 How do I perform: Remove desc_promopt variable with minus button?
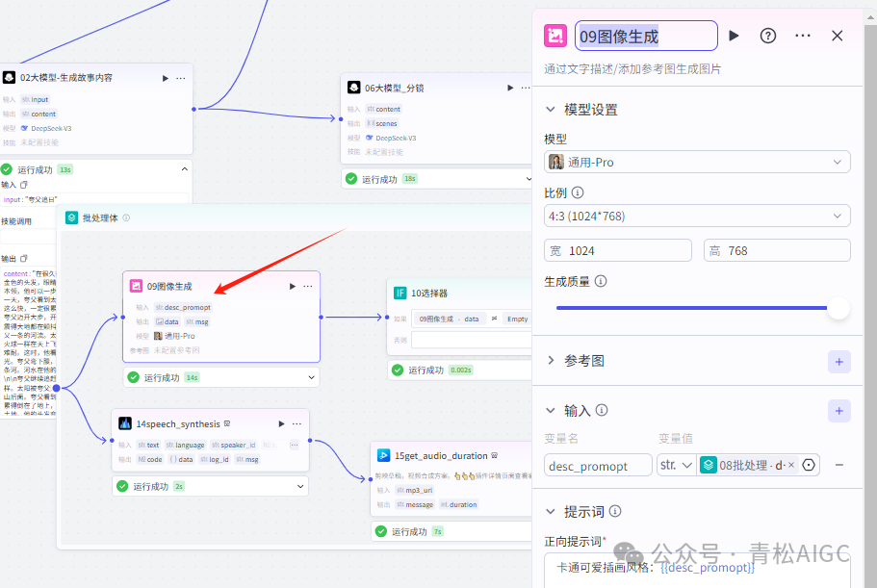pos(838,464)
